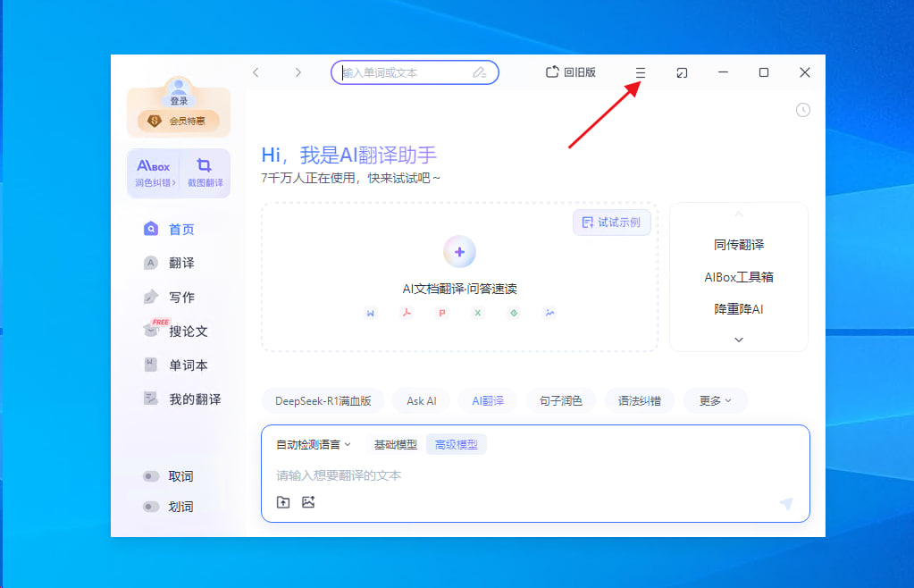
Task: Open the hamburger menu in title bar
Action: [x=640, y=72]
